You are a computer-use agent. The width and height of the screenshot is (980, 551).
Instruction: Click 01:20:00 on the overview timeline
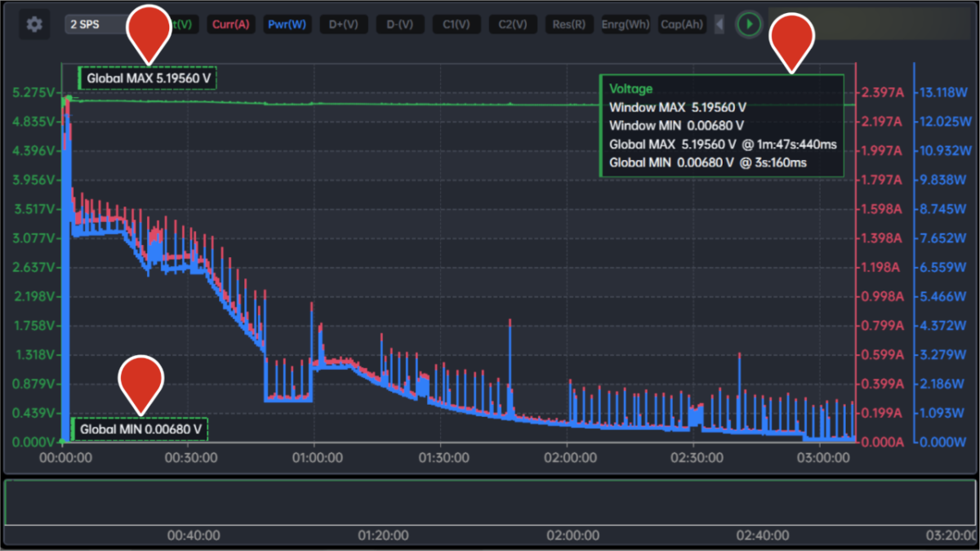tap(382, 535)
